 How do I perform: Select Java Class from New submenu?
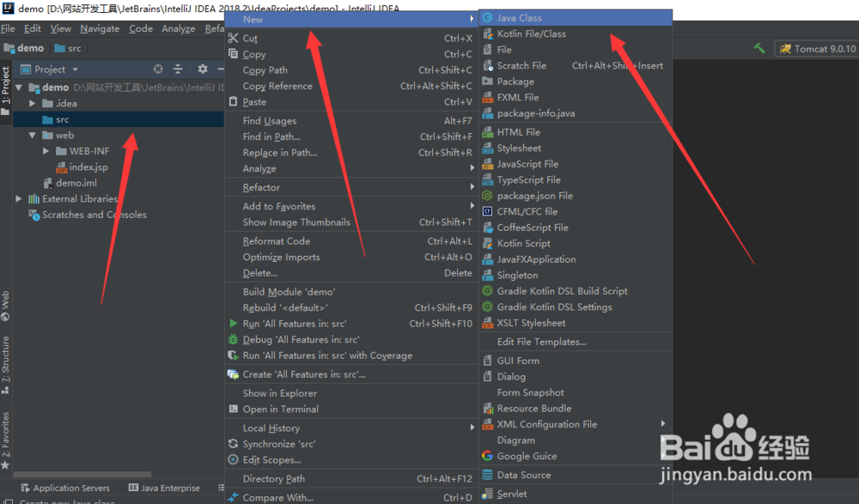point(576,18)
